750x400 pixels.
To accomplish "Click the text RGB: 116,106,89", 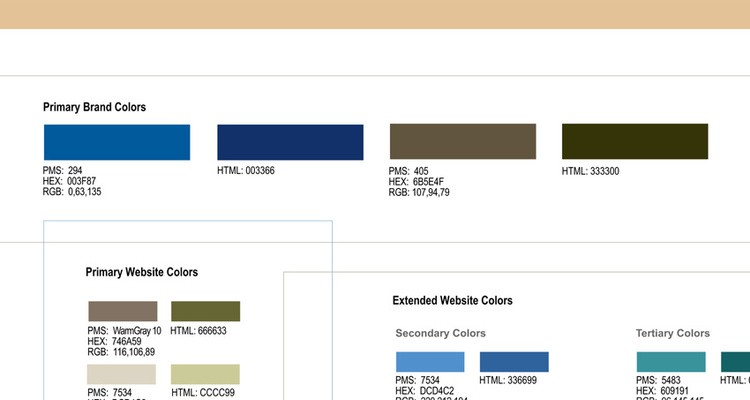I will [x=121, y=352].
